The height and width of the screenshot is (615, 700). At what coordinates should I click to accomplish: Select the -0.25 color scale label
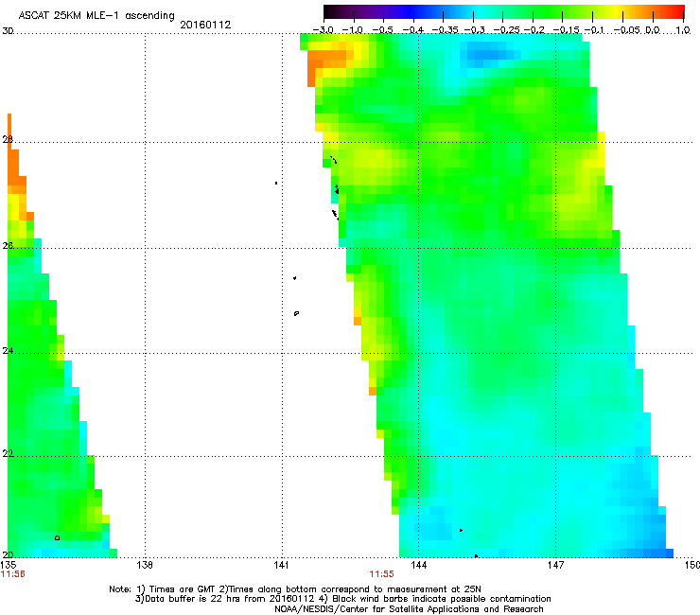[x=506, y=30]
